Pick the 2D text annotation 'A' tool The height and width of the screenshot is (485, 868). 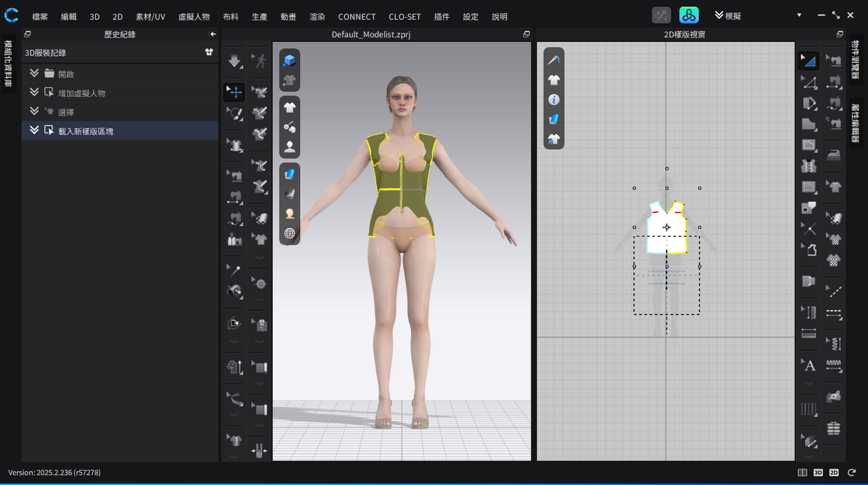click(x=809, y=366)
